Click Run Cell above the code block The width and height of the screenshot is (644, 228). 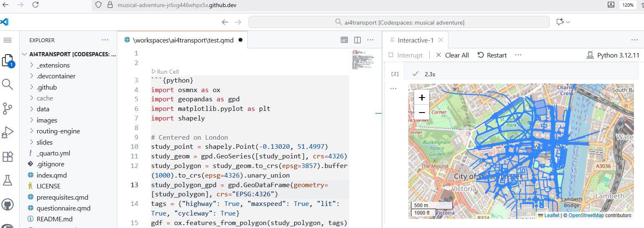tap(165, 72)
